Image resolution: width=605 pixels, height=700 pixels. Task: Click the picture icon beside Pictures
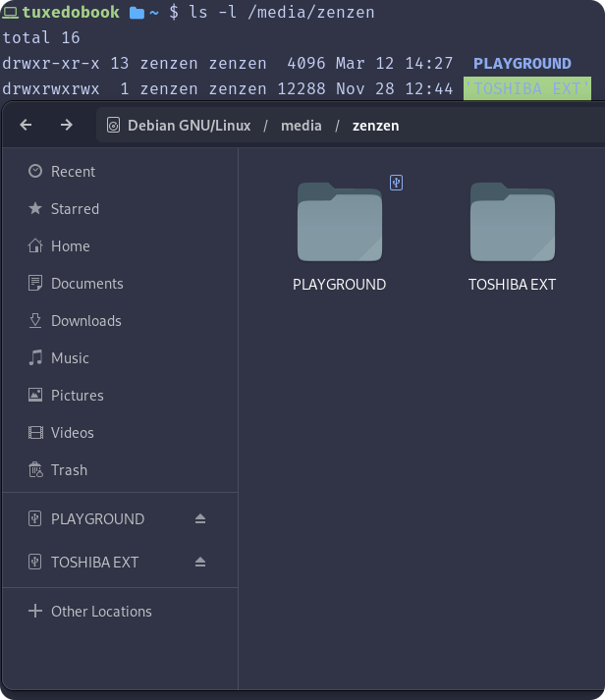point(35,395)
